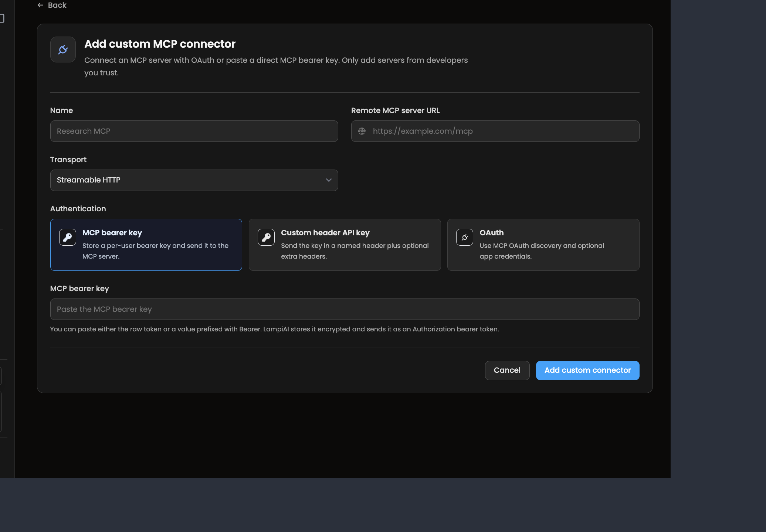
Task: Go back using the Back arrow link
Action: coord(52,5)
